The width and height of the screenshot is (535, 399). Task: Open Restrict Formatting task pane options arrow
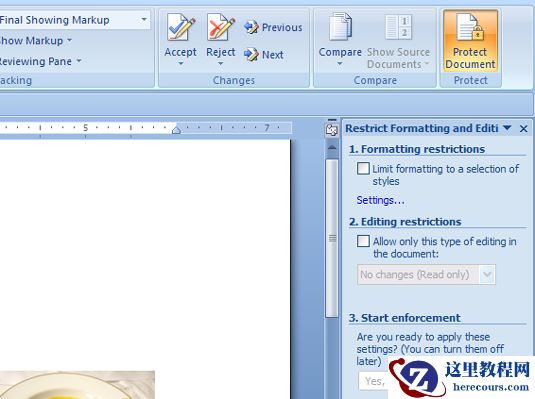pyautogui.click(x=507, y=128)
